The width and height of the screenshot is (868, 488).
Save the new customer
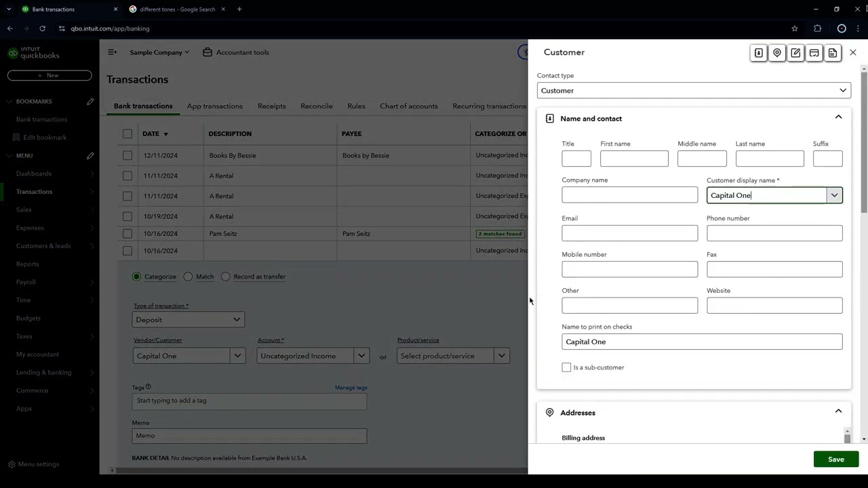pos(836,460)
